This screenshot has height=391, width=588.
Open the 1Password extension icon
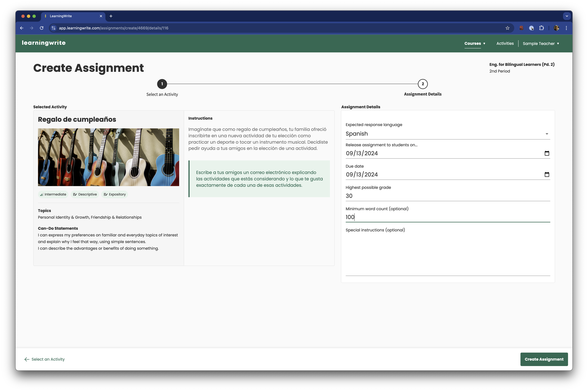[531, 28]
